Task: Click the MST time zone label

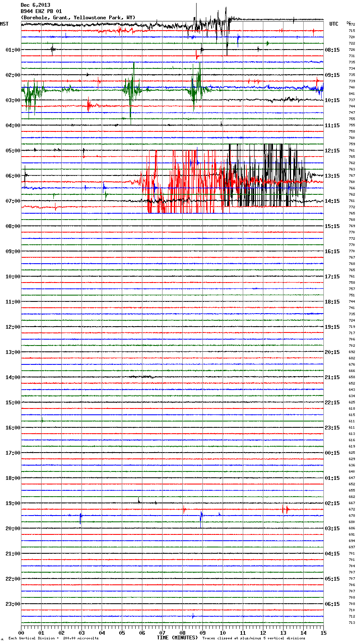Action: tap(4, 24)
